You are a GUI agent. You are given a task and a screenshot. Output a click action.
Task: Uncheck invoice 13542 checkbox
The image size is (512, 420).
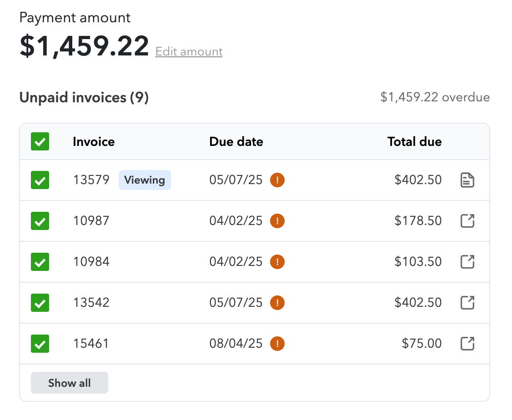click(40, 303)
